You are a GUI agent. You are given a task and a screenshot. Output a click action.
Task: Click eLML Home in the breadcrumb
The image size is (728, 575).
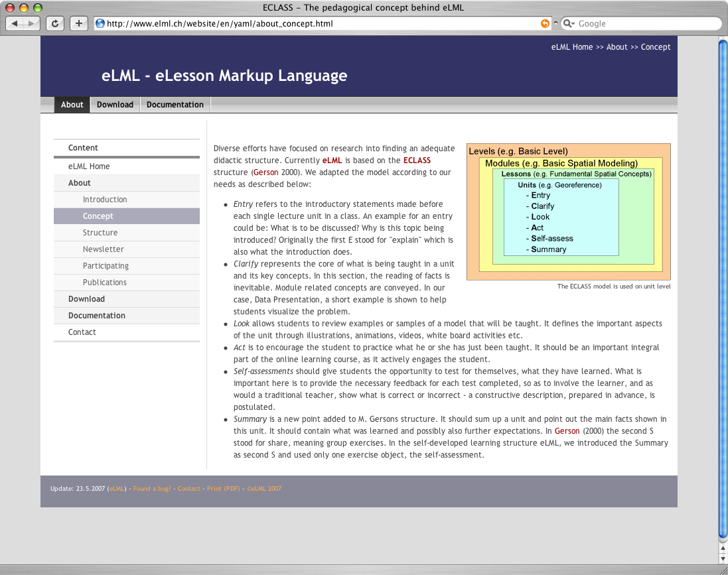pyautogui.click(x=572, y=47)
